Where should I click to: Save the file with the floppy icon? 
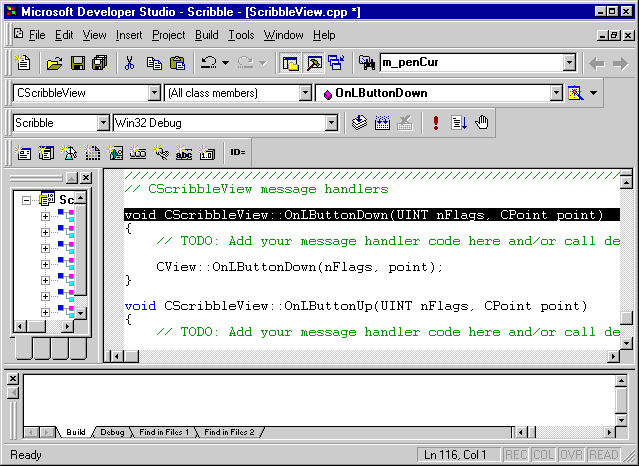(77, 63)
